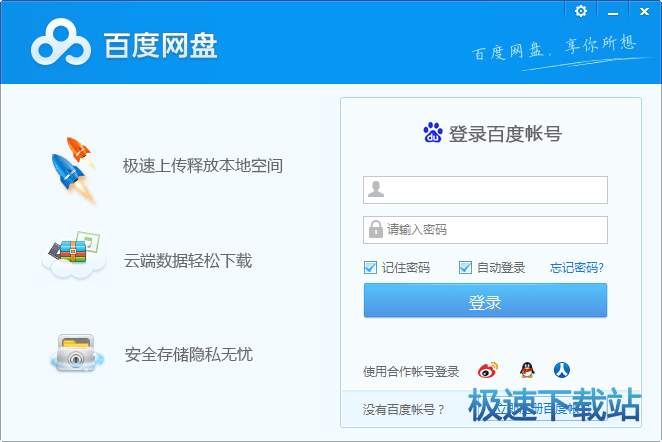This screenshot has width=662, height=442.
Task: Minimize the Baidu Netdisk window
Action: click(x=613, y=13)
